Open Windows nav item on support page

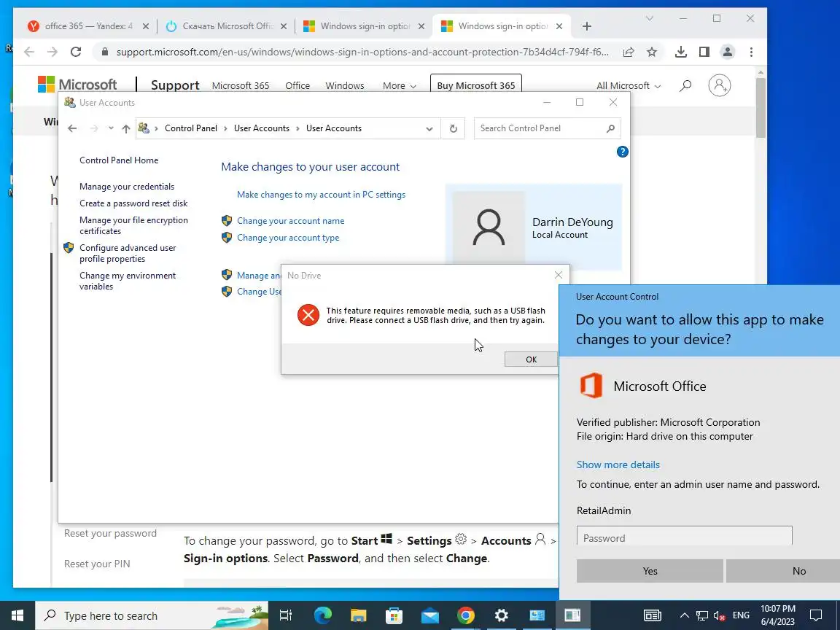[x=344, y=86]
